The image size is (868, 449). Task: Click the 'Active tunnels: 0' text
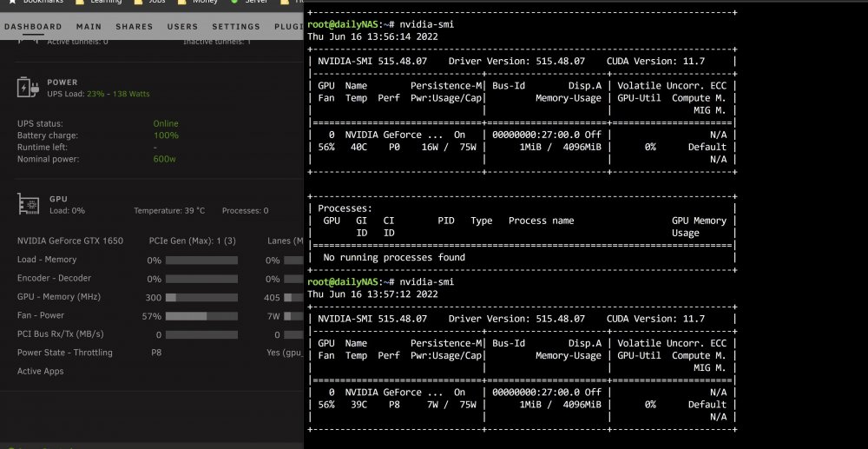(x=77, y=42)
